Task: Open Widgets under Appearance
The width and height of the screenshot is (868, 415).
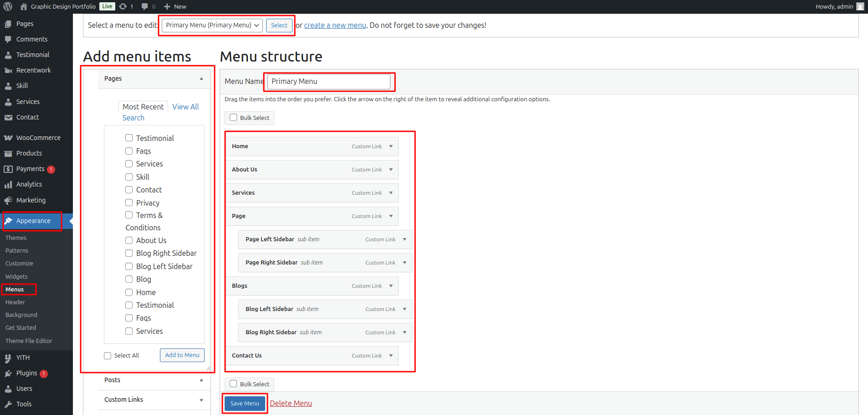Action: click(x=16, y=276)
